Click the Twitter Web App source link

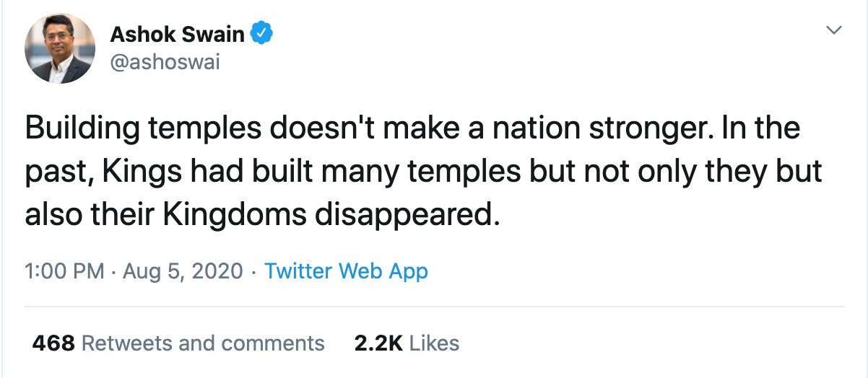click(x=346, y=271)
